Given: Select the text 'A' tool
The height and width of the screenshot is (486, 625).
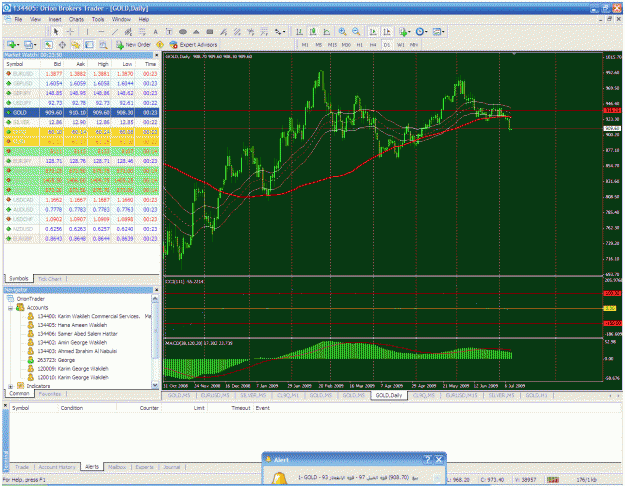Looking at the screenshot, I should coord(155,32).
